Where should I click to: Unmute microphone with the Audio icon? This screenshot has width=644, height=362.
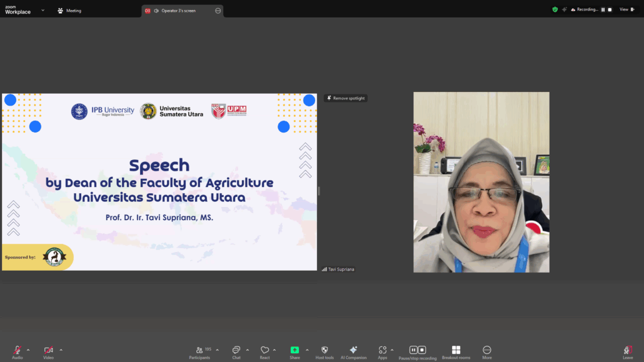(17, 351)
